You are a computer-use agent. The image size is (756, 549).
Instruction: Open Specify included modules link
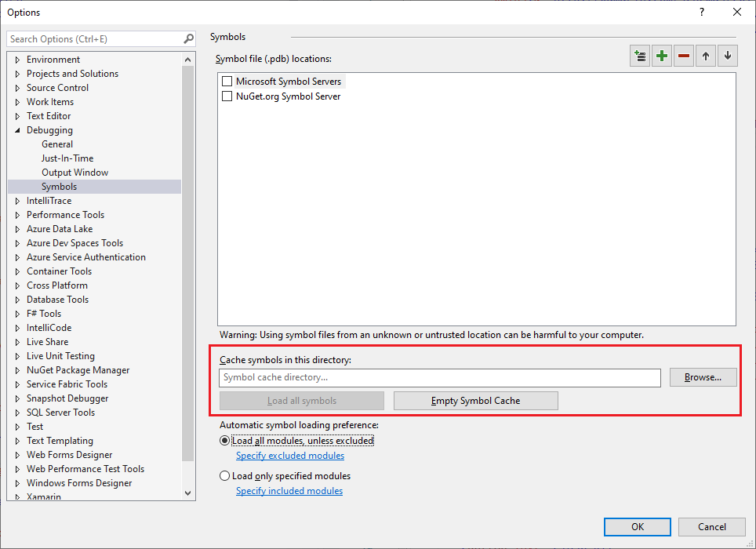pos(289,491)
